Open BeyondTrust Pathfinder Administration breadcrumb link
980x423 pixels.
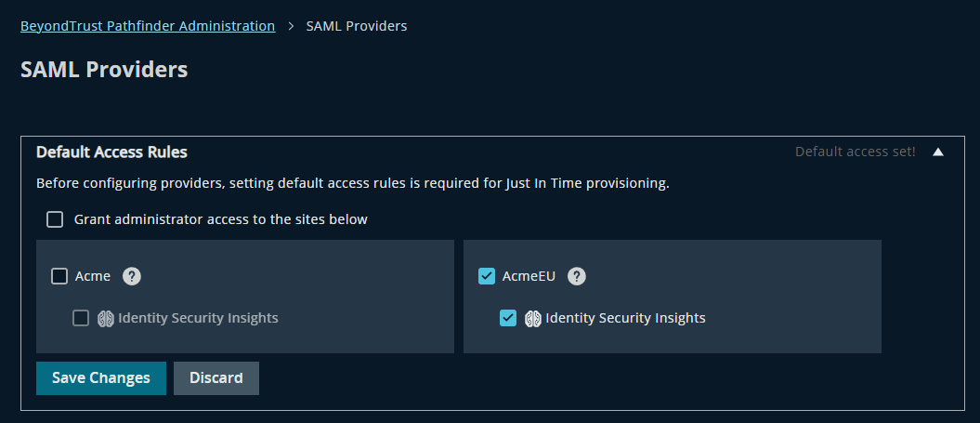click(148, 26)
